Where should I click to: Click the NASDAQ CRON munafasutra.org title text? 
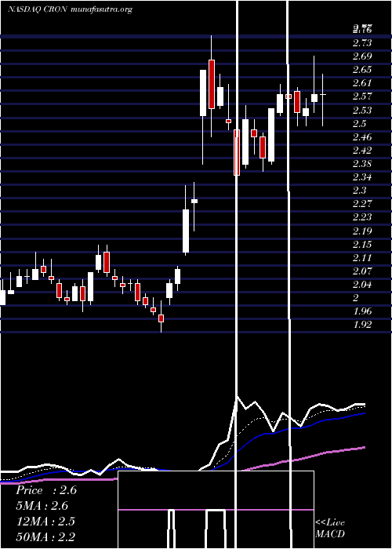[70, 9]
